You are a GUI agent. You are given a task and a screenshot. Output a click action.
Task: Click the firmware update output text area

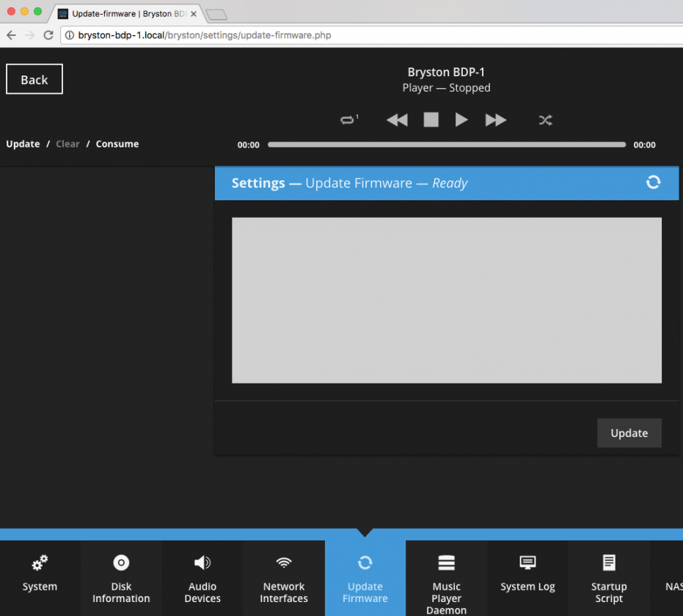pyautogui.click(x=447, y=301)
